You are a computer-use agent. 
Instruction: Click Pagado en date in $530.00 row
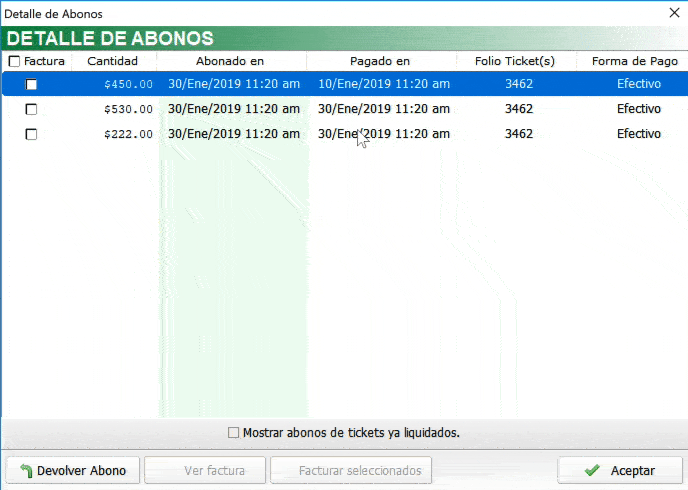(x=384, y=109)
